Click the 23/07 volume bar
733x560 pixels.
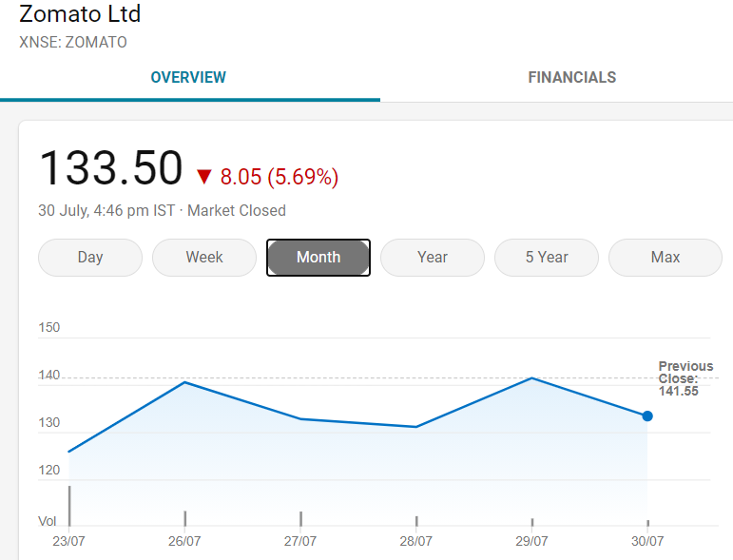pyautogui.click(x=69, y=506)
